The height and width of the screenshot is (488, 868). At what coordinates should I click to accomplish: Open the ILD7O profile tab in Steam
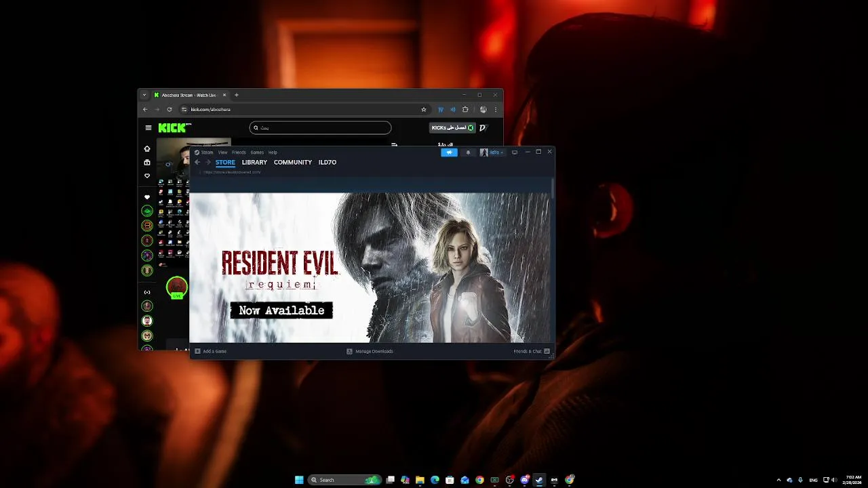[x=328, y=163]
